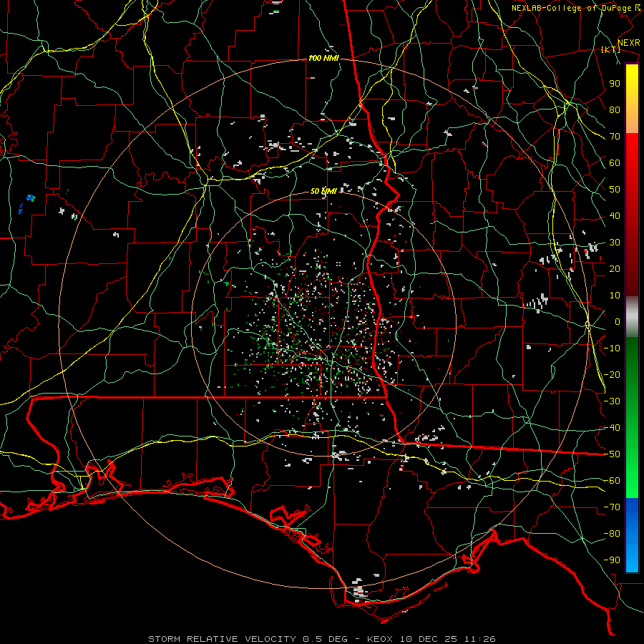Click the -40 value on velocity scale
This screenshot has width=644, height=644.
(612, 428)
